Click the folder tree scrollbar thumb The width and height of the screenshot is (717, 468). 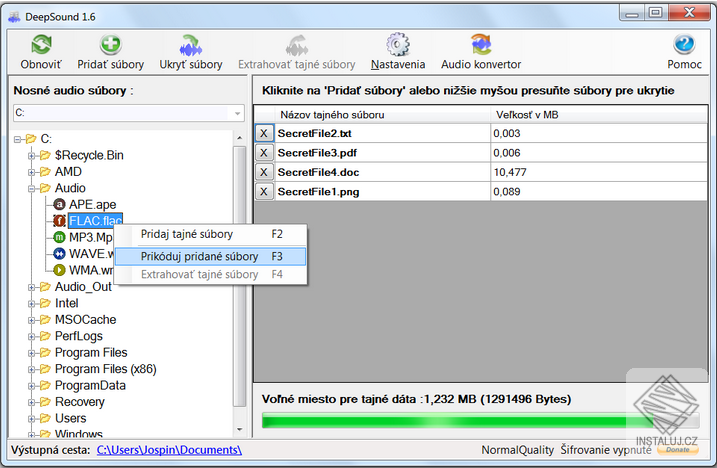239,276
